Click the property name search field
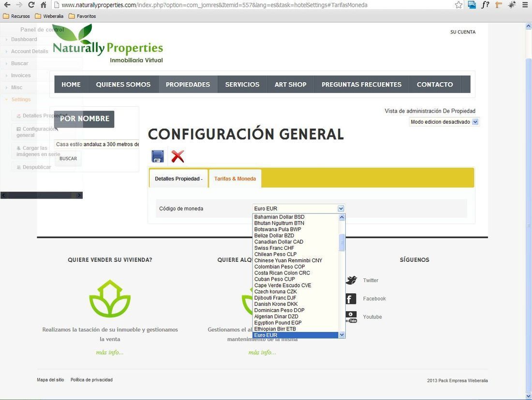The height and width of the screenshot is (400, 532). (x=97, y=144)
